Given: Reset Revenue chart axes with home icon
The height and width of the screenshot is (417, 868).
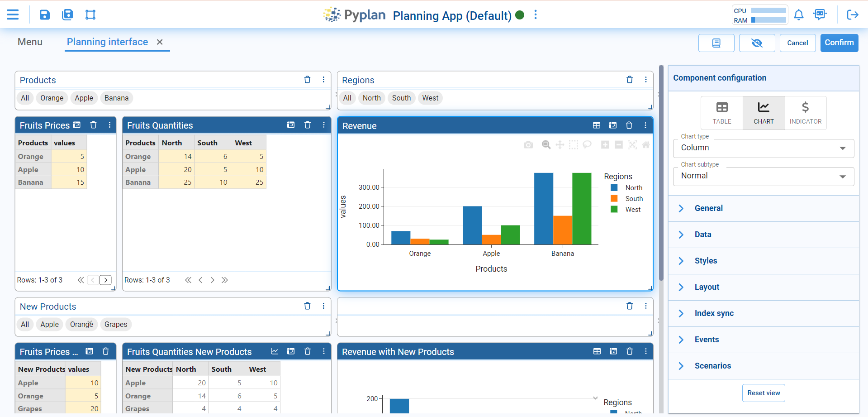Looking at the screenshot, I should pos(646,144).
